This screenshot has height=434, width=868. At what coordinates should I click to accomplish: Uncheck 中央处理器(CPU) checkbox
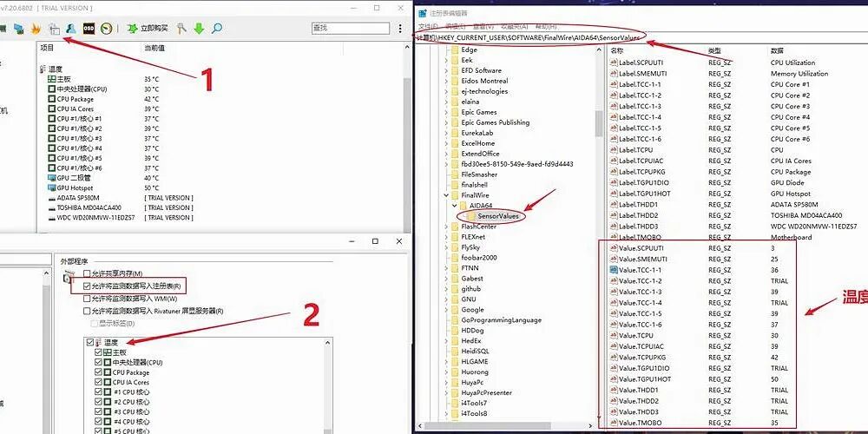coord(99,363)
